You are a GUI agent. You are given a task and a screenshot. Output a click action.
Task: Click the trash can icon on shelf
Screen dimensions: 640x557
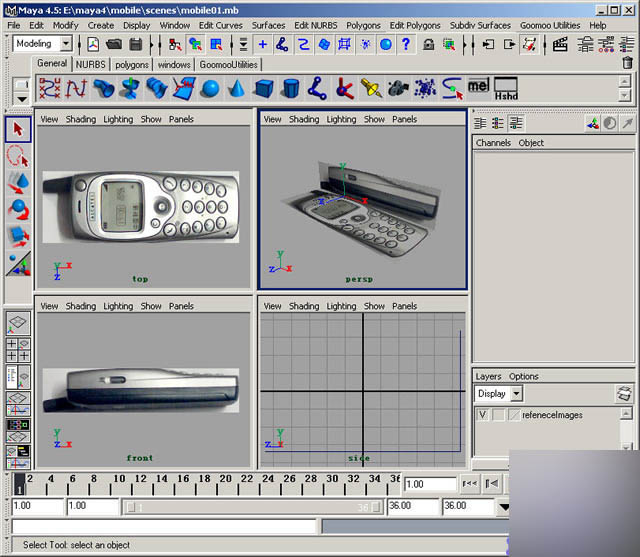point(627,62)
